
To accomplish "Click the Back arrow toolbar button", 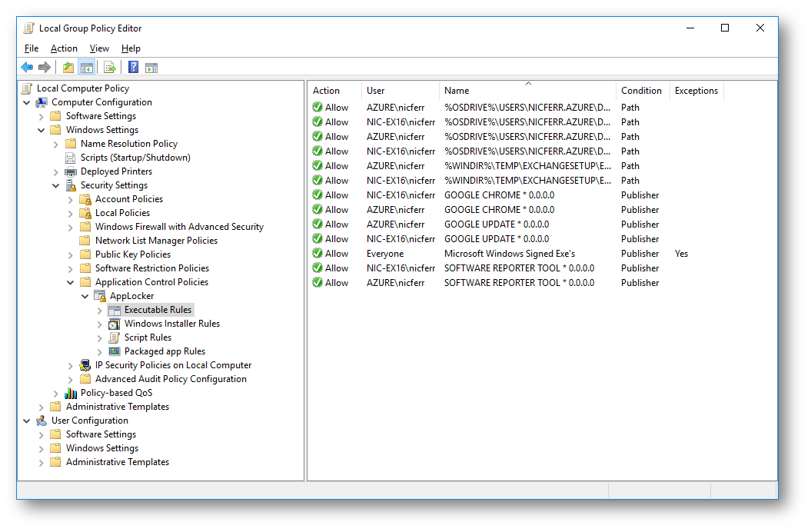I will tap(27, 68).
